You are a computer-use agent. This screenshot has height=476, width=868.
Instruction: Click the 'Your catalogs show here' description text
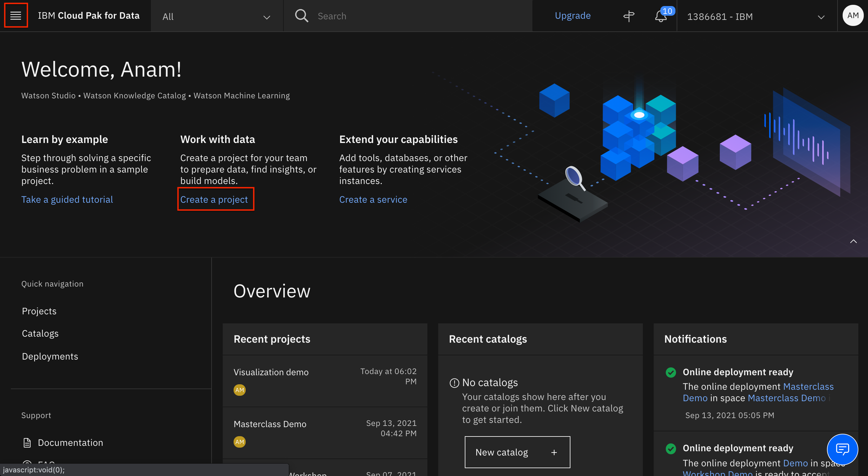(543, 408)
